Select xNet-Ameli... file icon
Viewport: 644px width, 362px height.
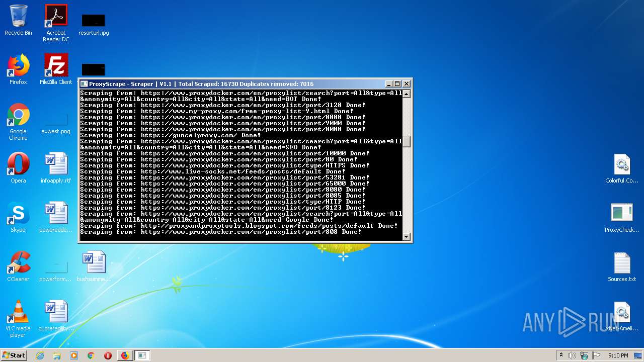click(x=622, y=316)
